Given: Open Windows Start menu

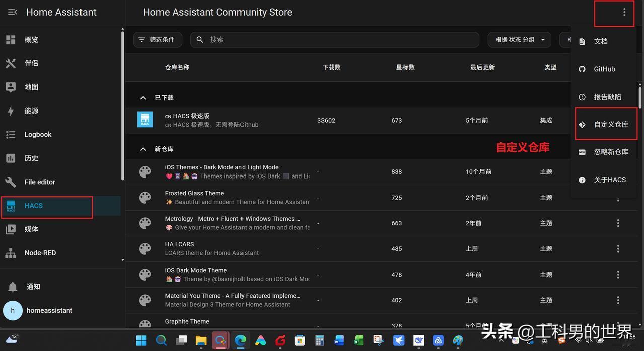Looking at the screenshot, I should [141, 341].
